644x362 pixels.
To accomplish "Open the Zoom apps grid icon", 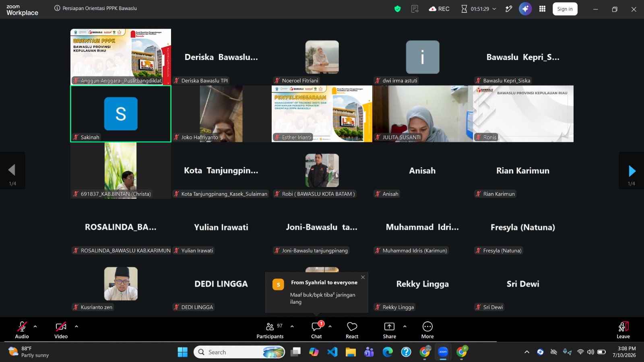I will [x=542, y=9].
